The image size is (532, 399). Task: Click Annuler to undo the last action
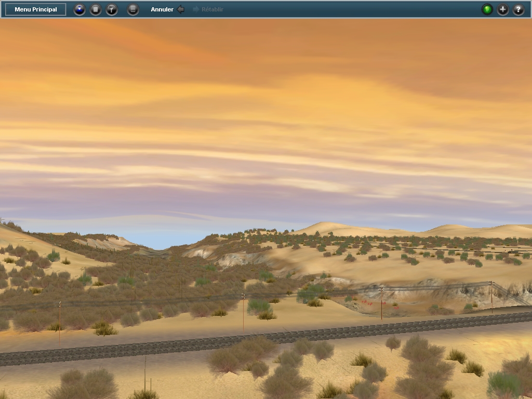(x=168, y=9)
